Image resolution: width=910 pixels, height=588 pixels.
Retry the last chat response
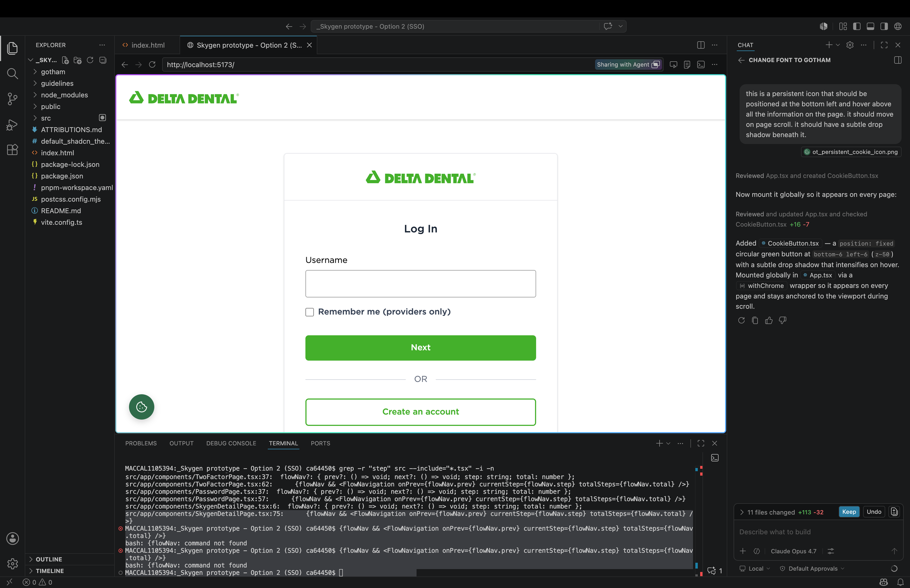point(741,320)
